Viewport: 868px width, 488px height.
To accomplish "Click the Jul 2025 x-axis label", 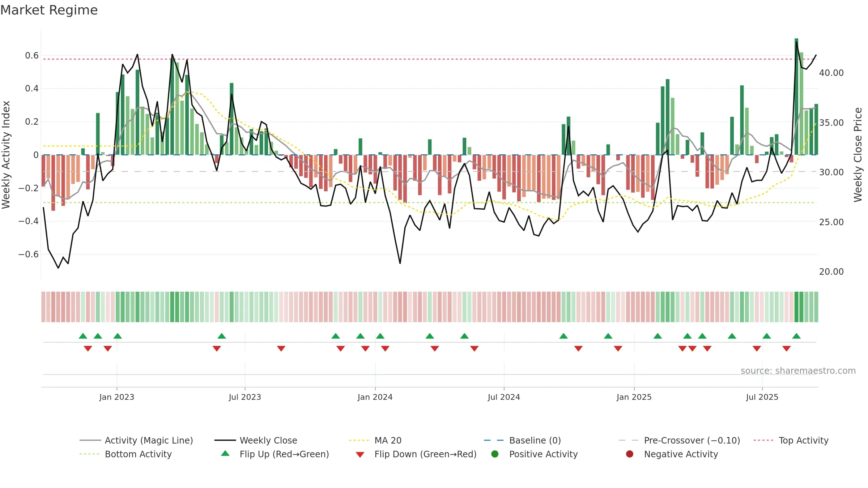I will pos(762,397).
